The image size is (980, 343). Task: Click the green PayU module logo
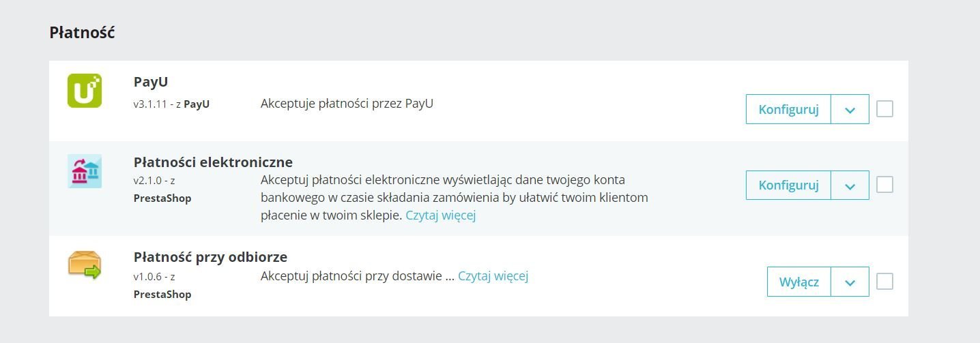point(85,91)
